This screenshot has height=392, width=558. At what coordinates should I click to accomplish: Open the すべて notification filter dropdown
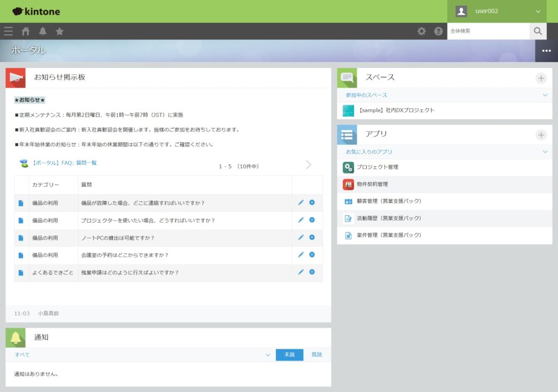click(268, 355)
